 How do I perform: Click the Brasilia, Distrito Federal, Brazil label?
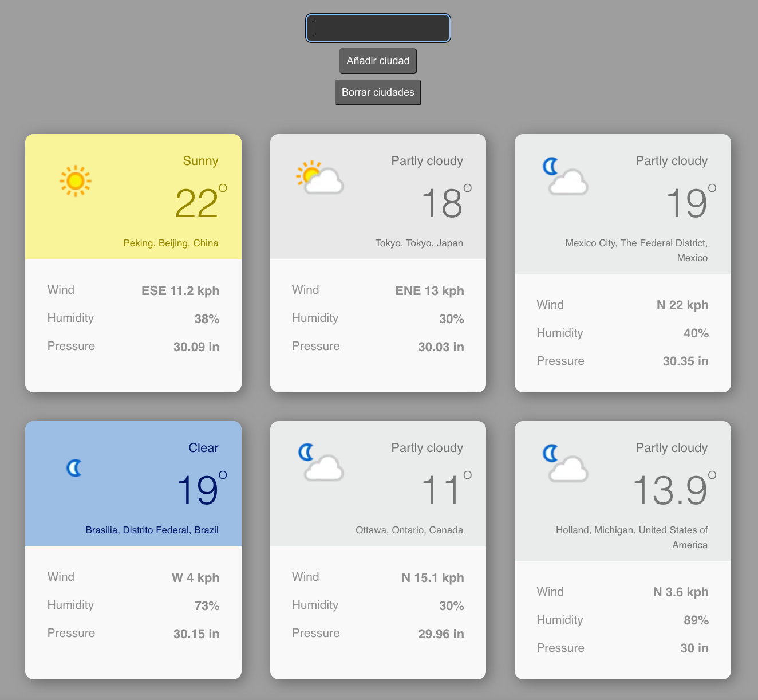coord(152,530)
